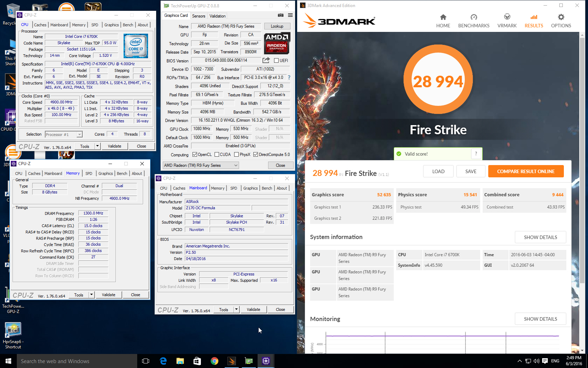Open Graphics tab in Mainboard CPU-Z window

[x=251, y=188]
